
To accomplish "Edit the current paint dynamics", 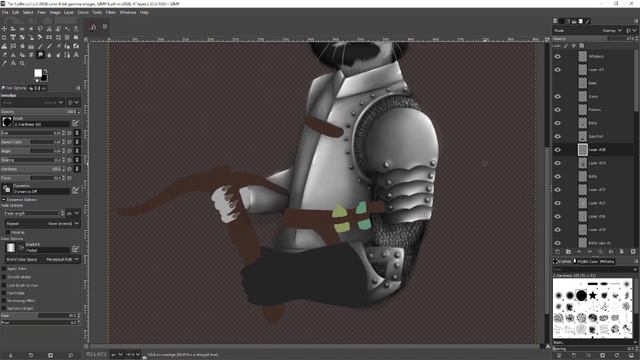I will (76, 190).
